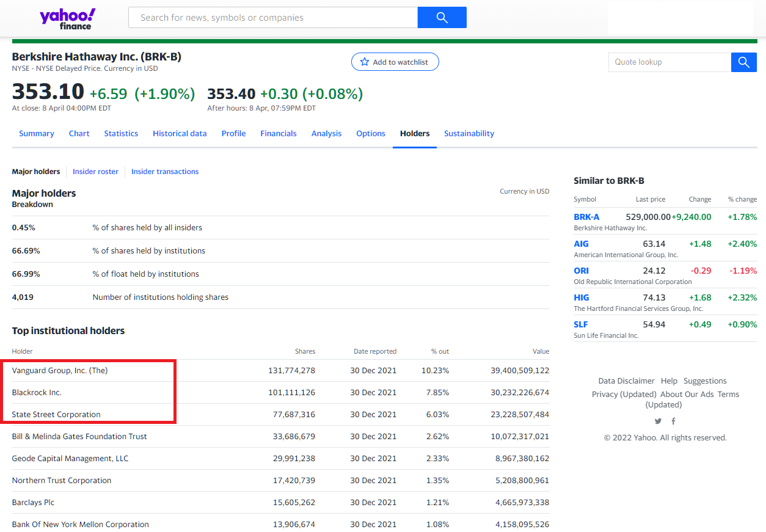Add BRK-B to watchlist
This screenshot has width=766, height=532.
tap(395, 62)
